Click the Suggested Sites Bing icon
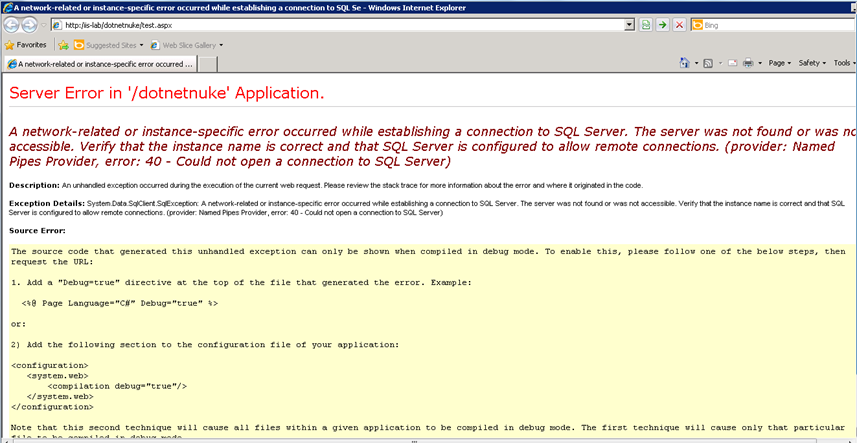 pos(79,45)
